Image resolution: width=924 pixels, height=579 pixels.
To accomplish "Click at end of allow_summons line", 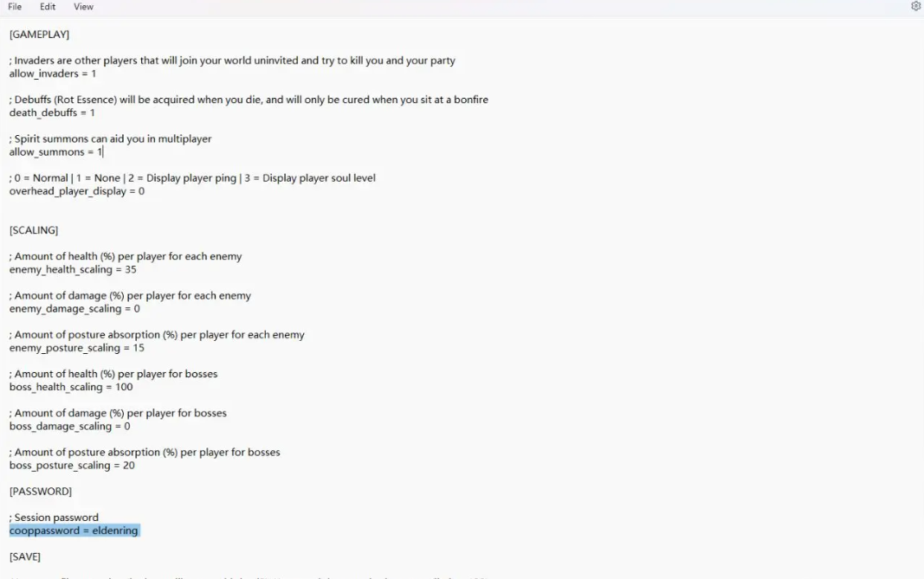I will pos(103,152).
